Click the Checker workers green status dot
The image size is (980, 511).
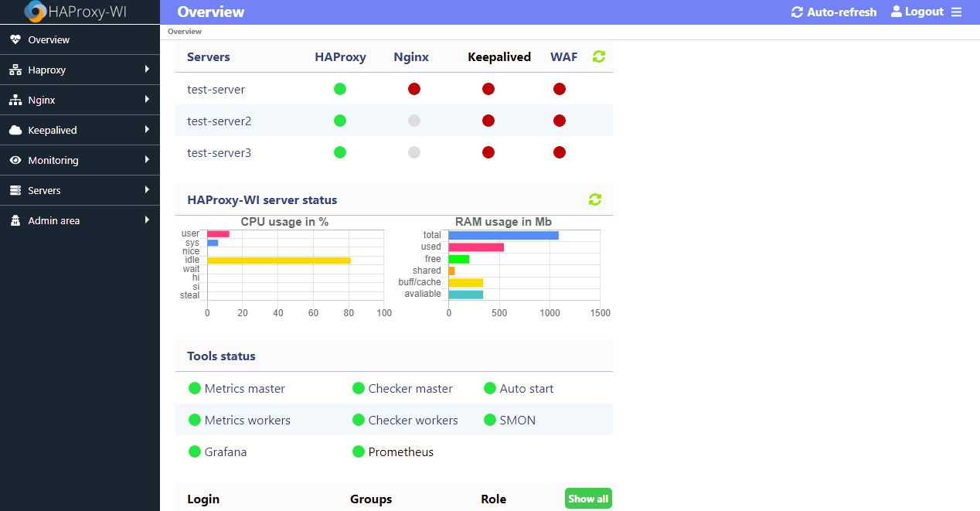[x=359, y=420]
